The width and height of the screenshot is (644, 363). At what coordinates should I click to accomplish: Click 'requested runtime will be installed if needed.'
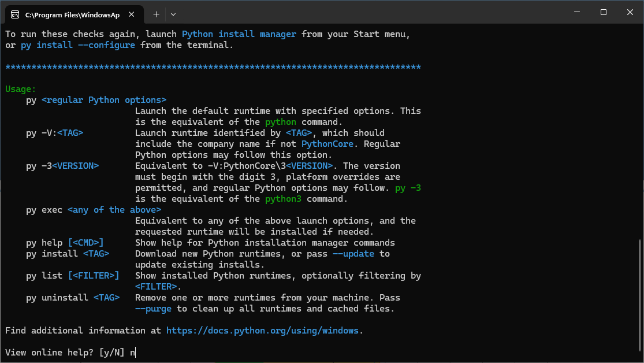tap(255, 232)
